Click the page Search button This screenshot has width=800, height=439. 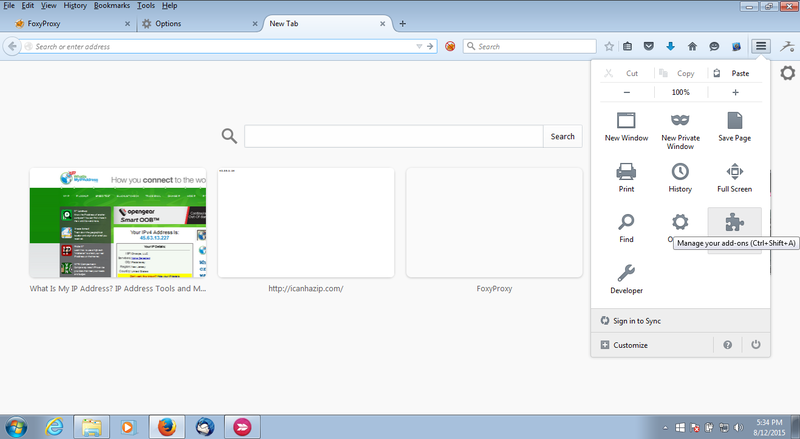(x=562, y=136)
